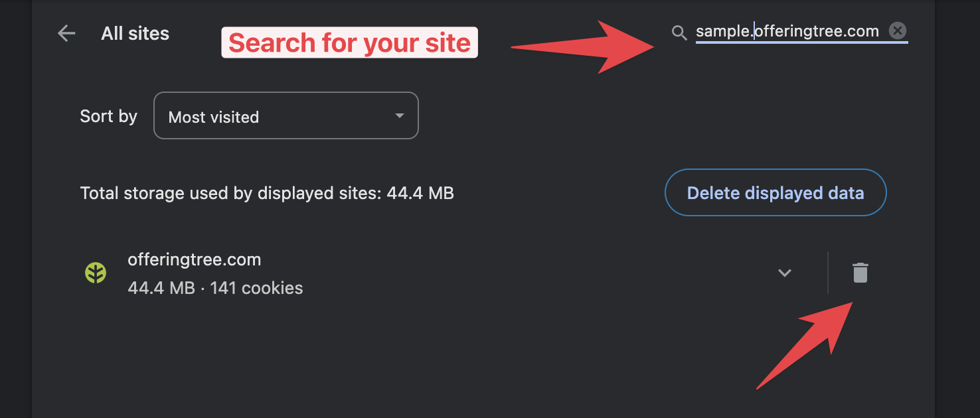Click the red arrow pointing to search
Viewport: 980px width, 418px height.
coord(583,46)
